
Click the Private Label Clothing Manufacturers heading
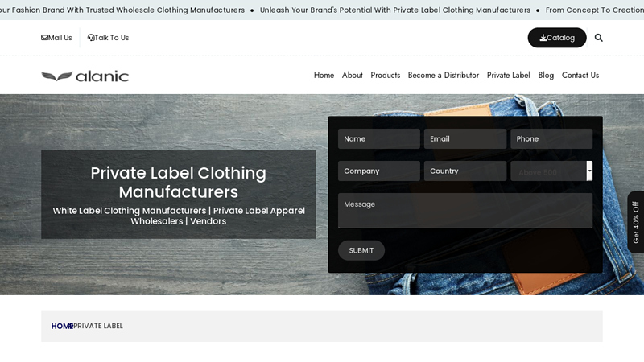point(178,183)
